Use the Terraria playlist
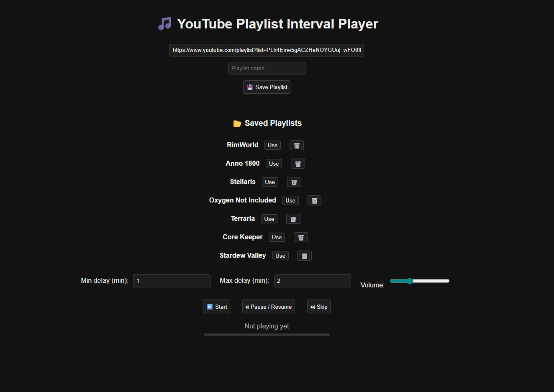 pyautogui.click(x=269, y=219)
